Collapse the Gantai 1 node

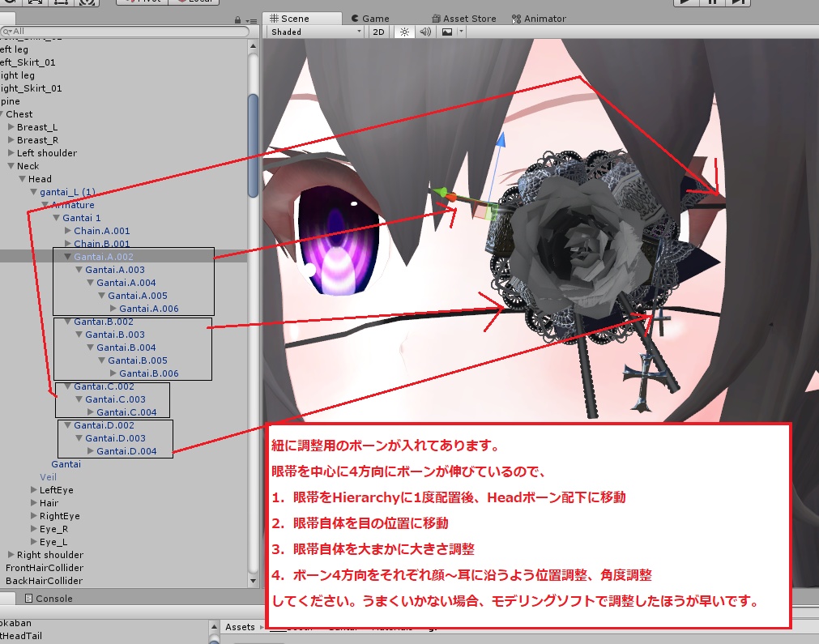coord(57,218)
